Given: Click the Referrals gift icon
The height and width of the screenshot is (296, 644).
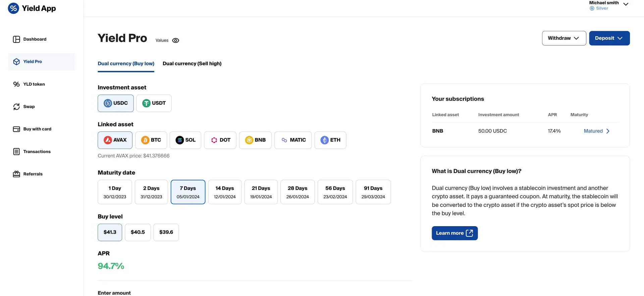Looking at the screenshot, I should [x=16, y=174].
